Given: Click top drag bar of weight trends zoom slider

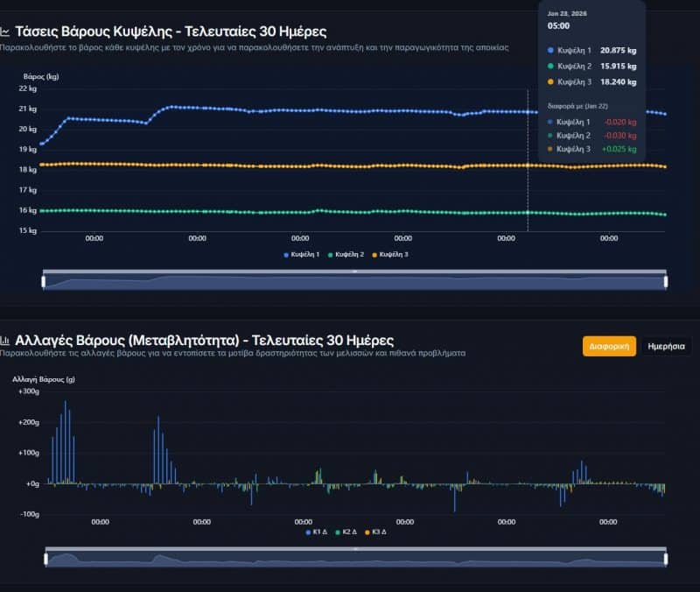Looking at the screenshot, I should pyautogui.click(x=354, y=271).
